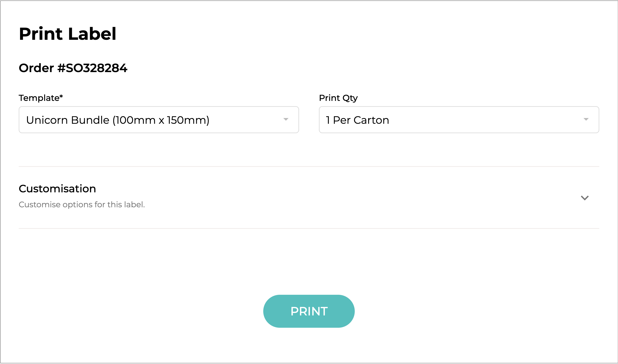Click the required asterisk beside Template
618x364 pixels.
(61, 96)
